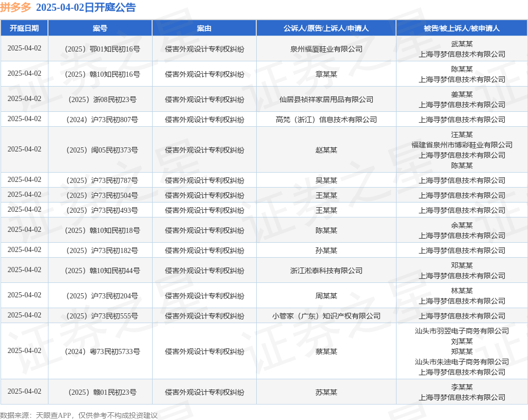Click case number （2025）鄂01知民初16号

[x=103, y=49]
